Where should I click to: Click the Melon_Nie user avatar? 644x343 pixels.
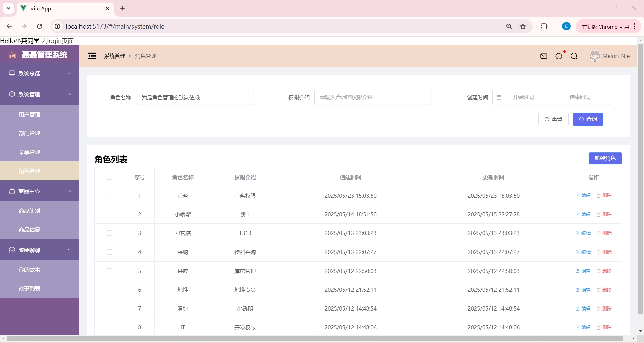pyautogui.click(x=595, y=56)
